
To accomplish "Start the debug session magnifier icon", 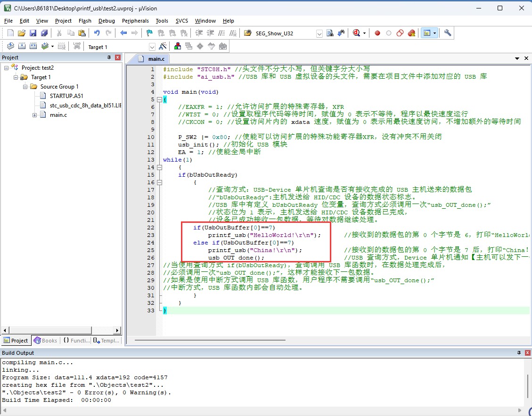I will (356, 33).
